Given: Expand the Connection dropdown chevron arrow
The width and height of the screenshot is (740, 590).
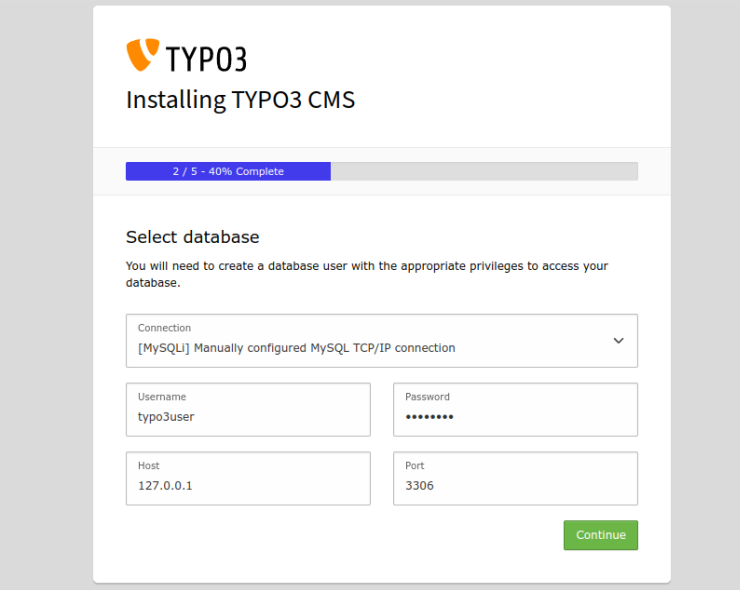Looking at the screenshot, I should point(618,341).
